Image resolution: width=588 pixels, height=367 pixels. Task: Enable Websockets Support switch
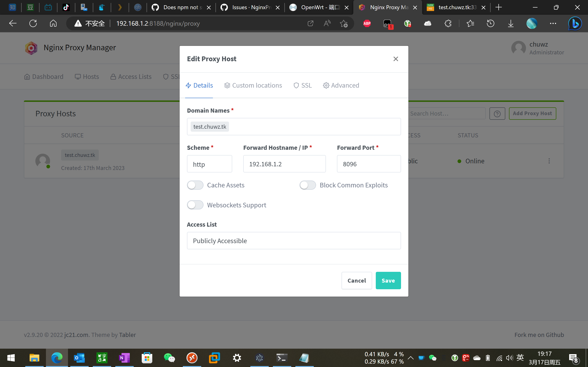195,205
